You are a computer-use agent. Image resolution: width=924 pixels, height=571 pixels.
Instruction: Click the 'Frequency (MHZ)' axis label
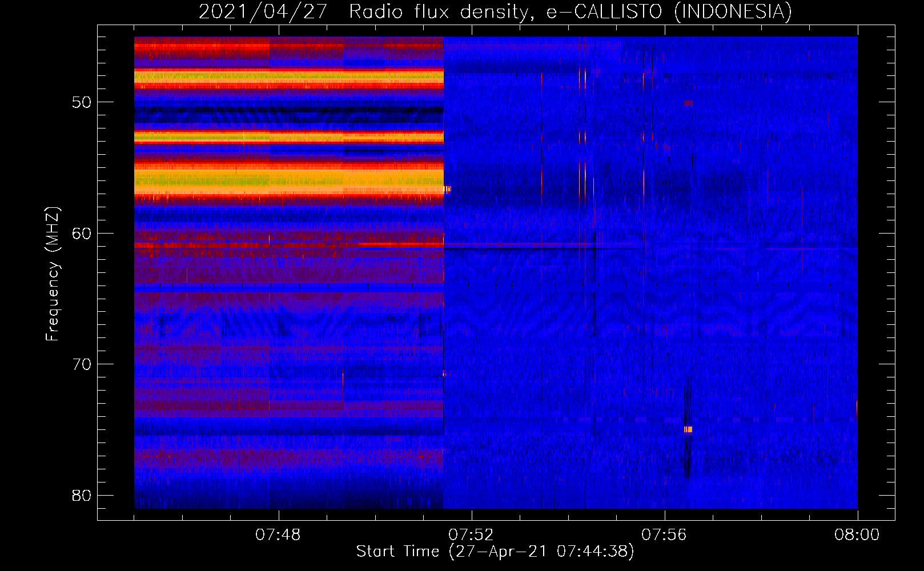pos(53,274)
